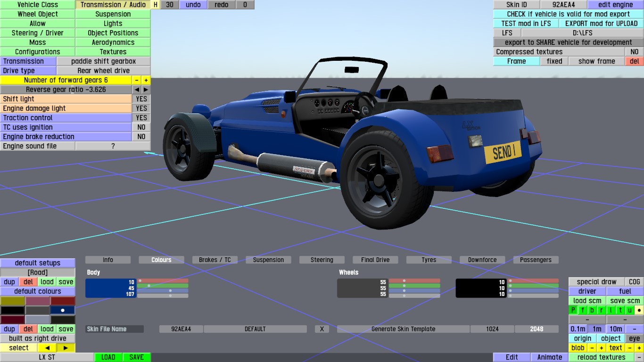This screenshot has width=644, height=362.
Task: Click the edit engine button
Action: pyautogui.click(x=616, y=5)
